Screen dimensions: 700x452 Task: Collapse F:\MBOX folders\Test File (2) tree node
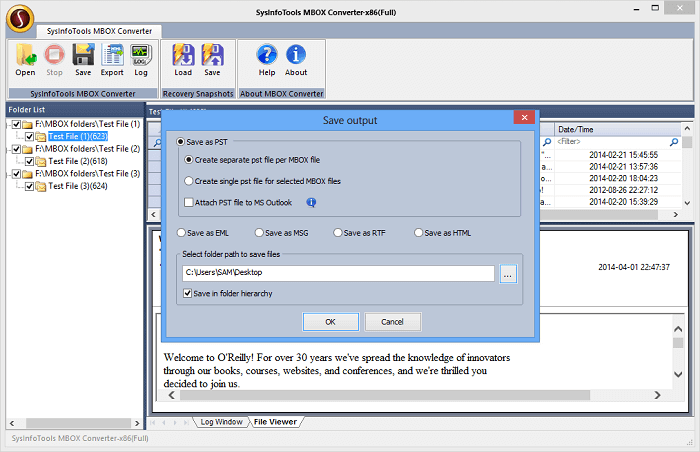point(8,150)
